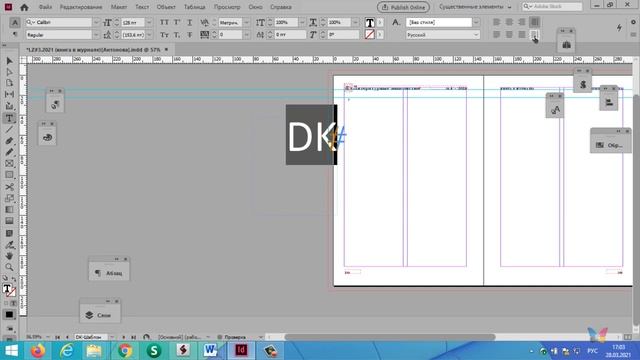Image resolution: width=640 pixels, height=360 pixels.
Task: Open the Color panel palette icon
Action: [47, 137]
